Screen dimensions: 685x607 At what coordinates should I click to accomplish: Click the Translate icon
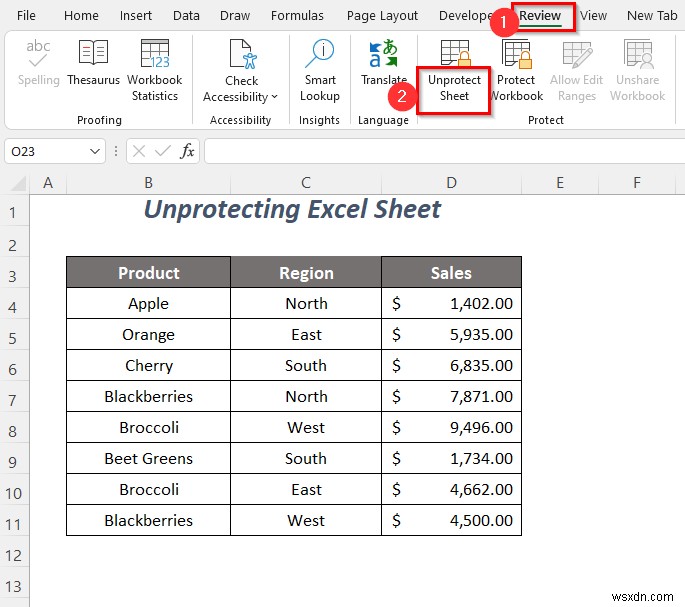pos(383,54)
